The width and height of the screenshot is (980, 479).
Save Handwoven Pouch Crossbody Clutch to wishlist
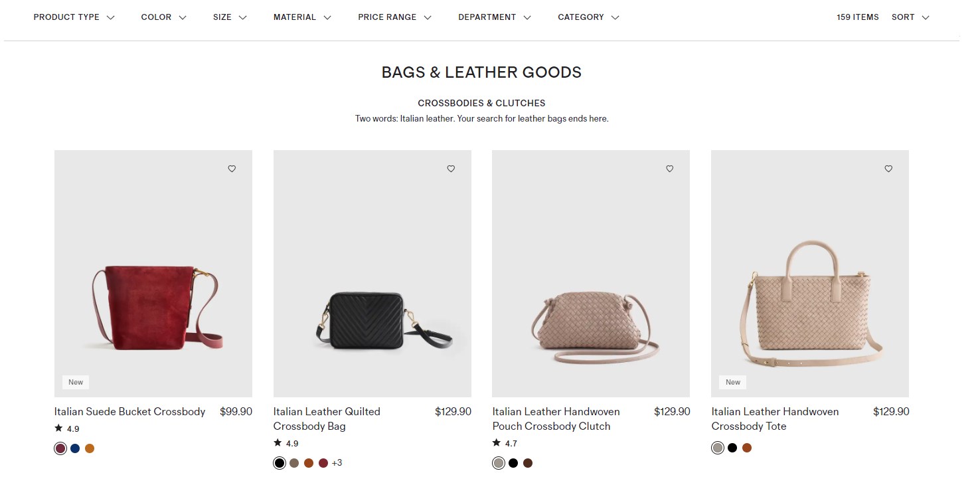pos(669,169)
